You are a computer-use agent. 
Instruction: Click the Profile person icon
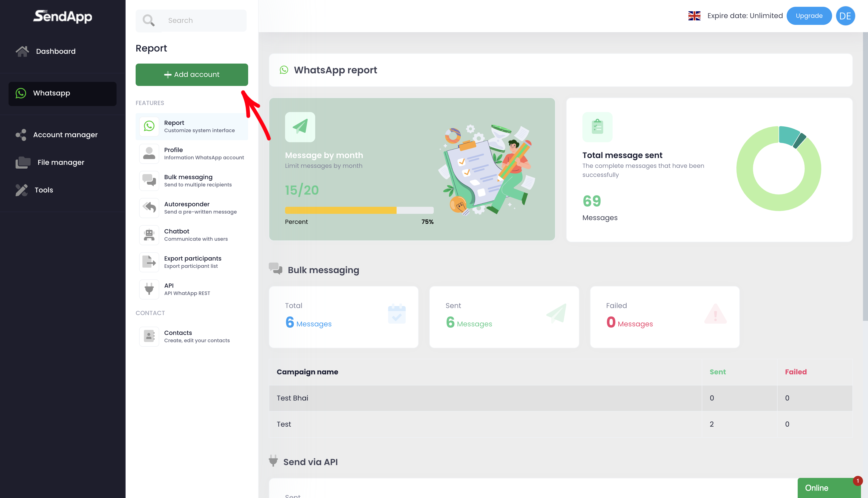tap(149, 153)
